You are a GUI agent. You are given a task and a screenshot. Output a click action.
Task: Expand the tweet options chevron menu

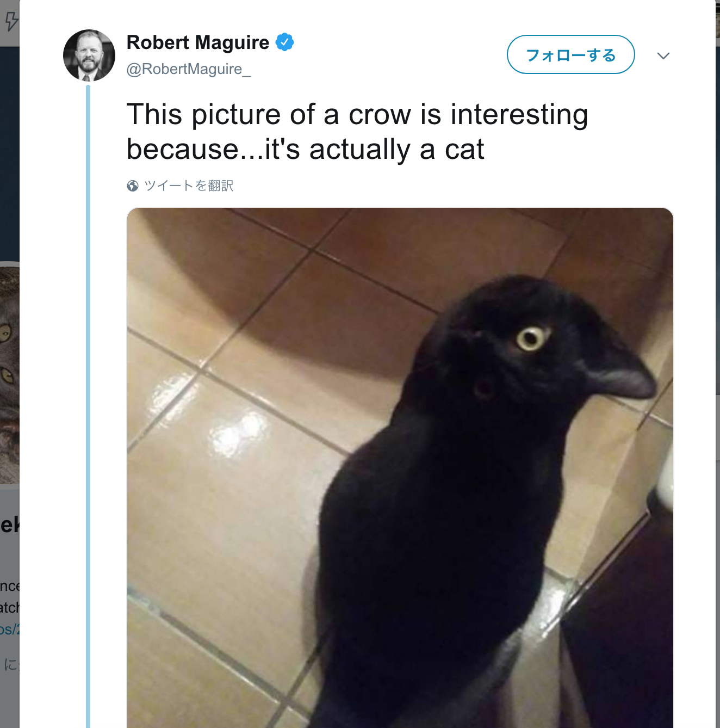pos(663,55)
